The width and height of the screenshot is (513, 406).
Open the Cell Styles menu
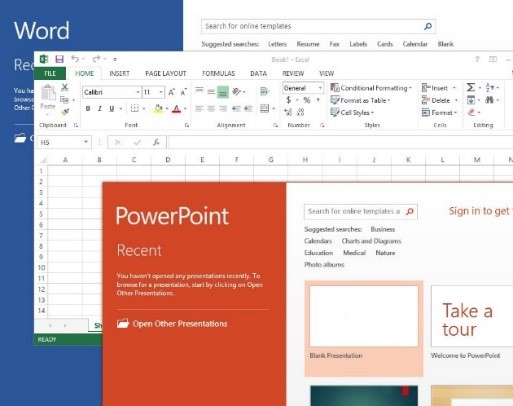[x=352, y=113]
